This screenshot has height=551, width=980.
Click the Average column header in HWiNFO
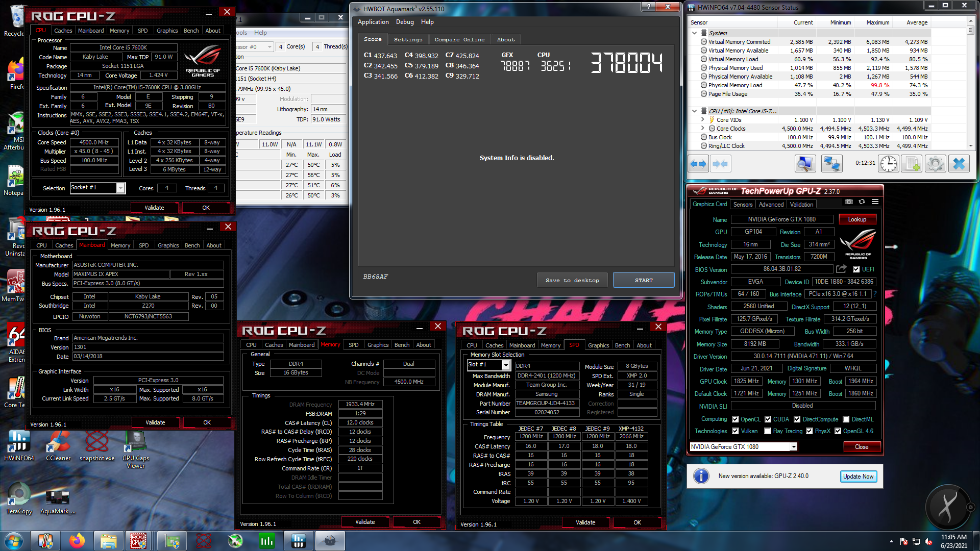(x=916, y=22)
